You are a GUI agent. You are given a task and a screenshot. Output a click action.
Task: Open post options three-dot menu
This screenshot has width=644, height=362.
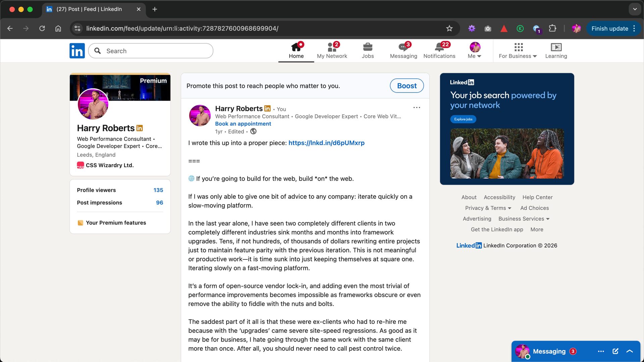417,108
